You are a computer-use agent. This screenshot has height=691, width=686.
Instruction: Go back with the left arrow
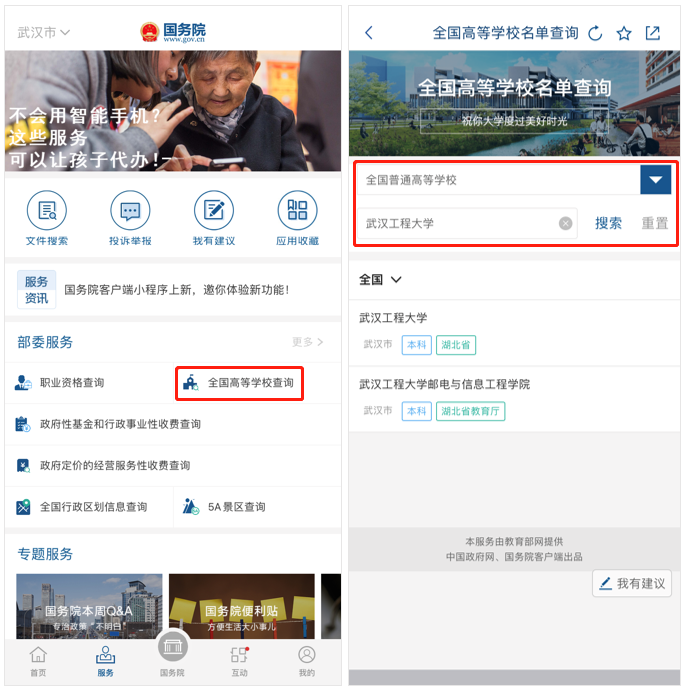(369, 33)
